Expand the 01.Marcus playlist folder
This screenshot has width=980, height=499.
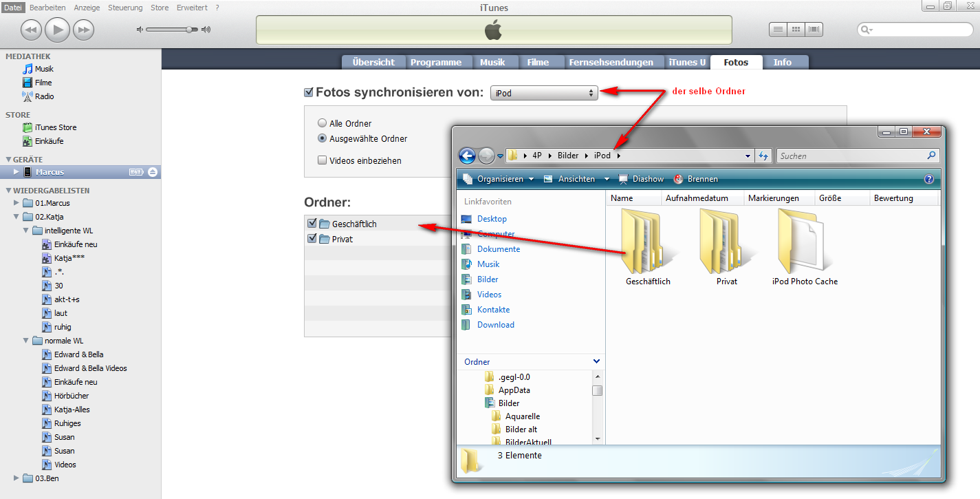click(17, 203)
